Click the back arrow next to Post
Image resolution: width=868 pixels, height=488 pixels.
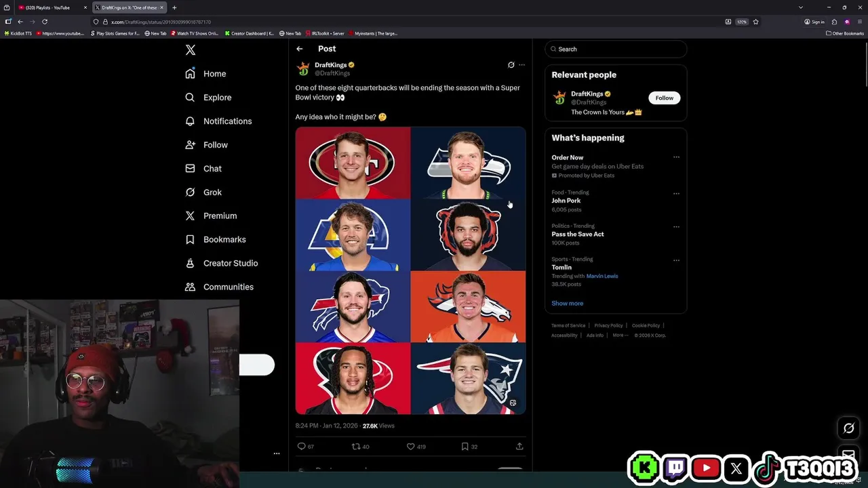click(300, 49)
